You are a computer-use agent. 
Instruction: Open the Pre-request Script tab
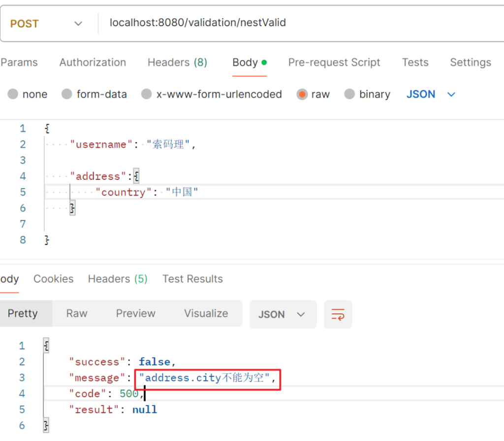coord(334,63)
